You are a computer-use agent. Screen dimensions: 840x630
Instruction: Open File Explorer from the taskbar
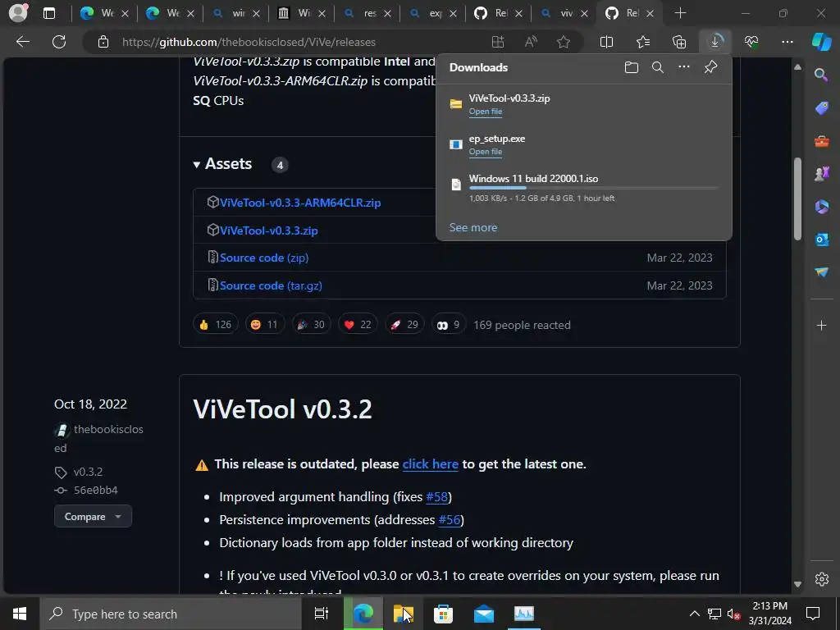(403, 614)
